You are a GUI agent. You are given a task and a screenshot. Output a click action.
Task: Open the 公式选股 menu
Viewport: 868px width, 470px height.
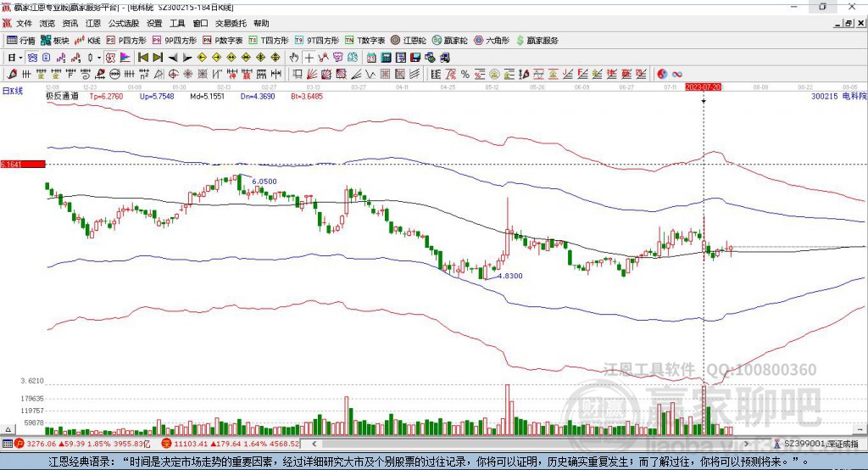click(124, 23)
